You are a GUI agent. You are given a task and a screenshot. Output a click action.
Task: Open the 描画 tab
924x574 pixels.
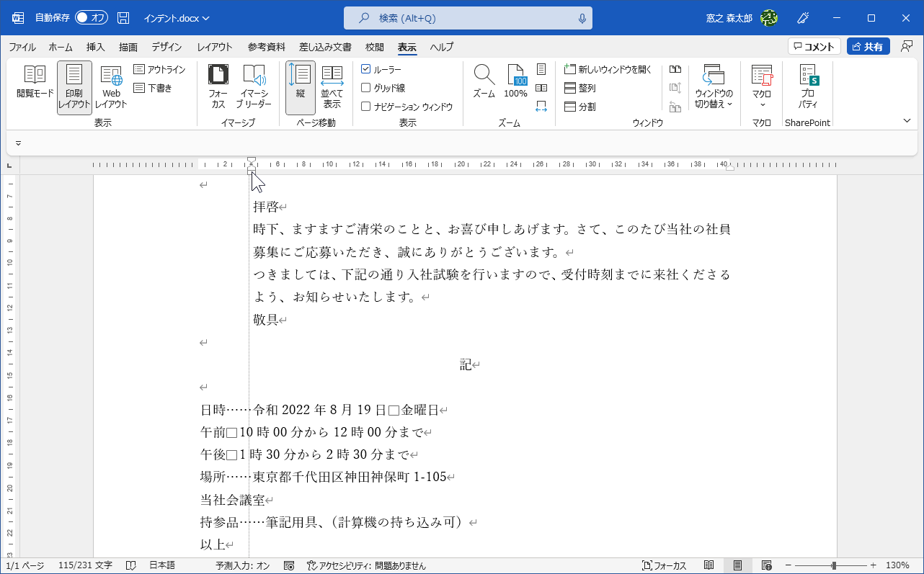point(128,48)
